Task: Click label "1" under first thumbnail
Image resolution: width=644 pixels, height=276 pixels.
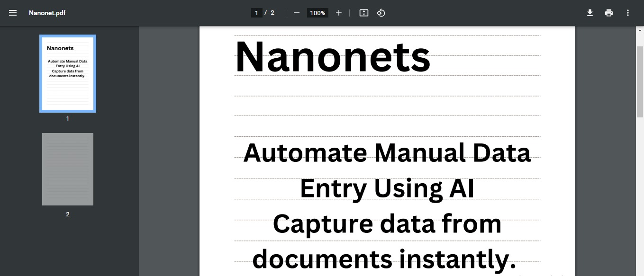Action: 68,119
